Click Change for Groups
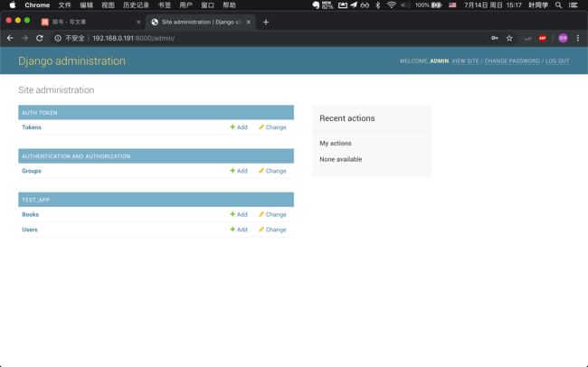Screen dimensions: 588x367 (x=272, y=171)
